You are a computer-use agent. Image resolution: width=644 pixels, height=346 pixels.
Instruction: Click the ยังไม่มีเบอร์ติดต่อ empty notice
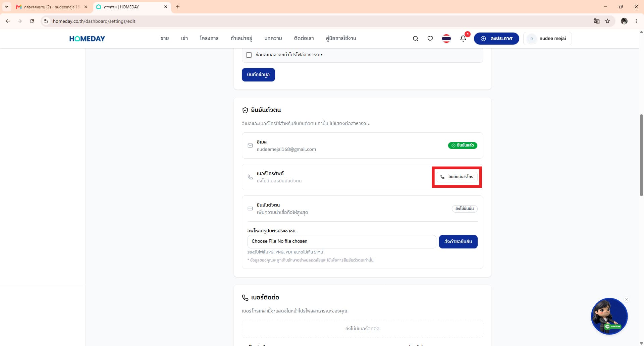(x=362, y=329)
